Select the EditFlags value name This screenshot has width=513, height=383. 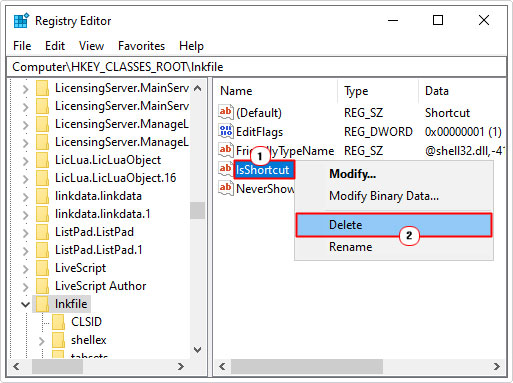pyautogui.click(x=259, y=132)
